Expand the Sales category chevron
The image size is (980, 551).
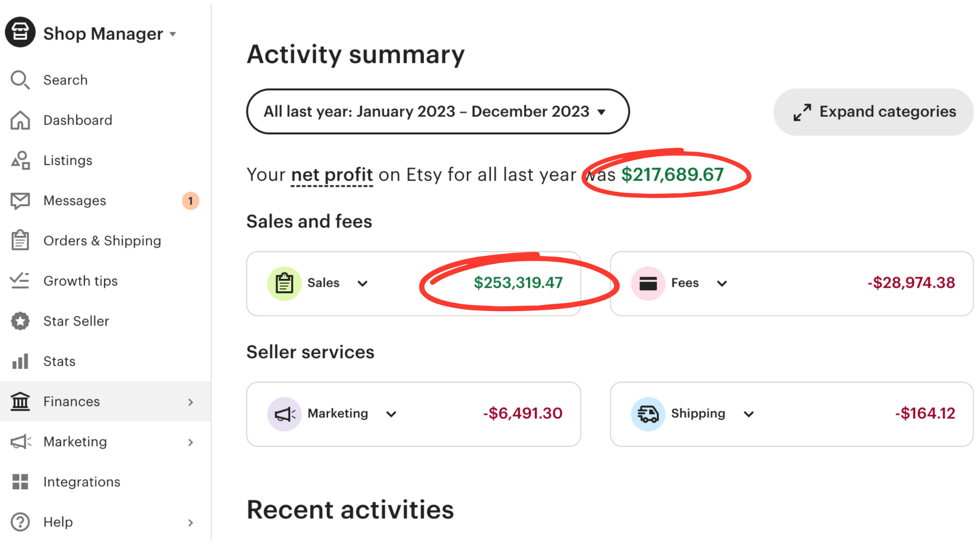tap(362, 284)
